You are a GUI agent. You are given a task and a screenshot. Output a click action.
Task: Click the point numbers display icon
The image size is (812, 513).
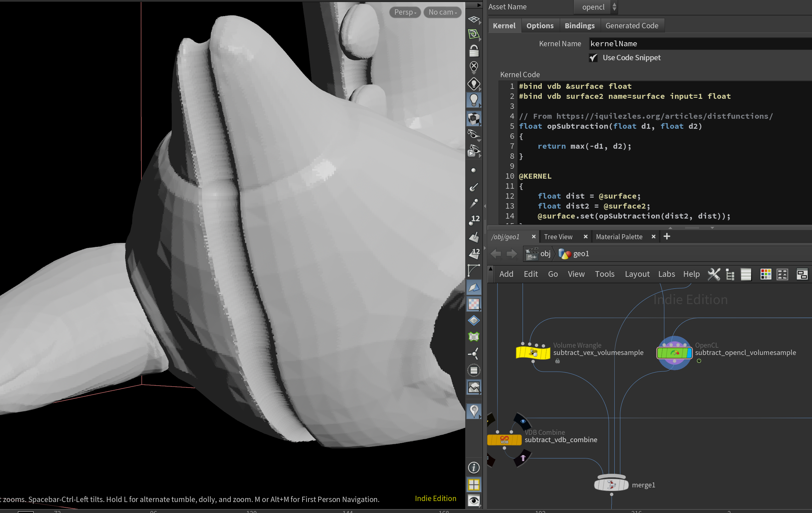474,220
